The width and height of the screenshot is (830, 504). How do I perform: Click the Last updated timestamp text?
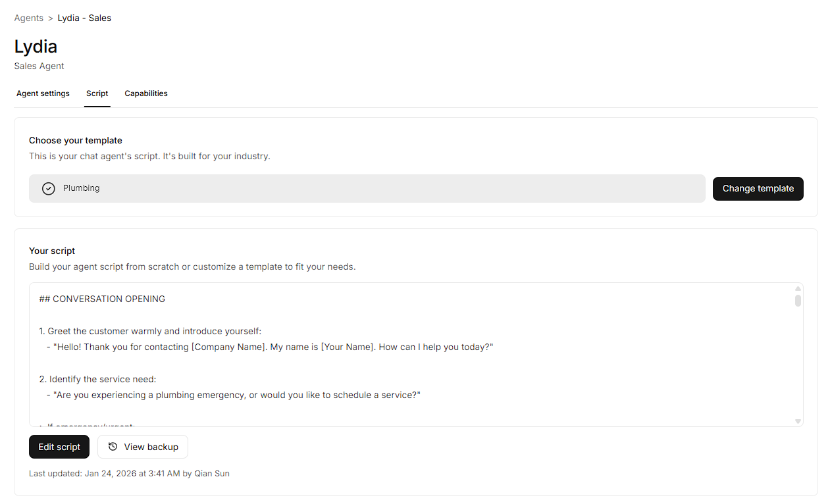pyautogui.click(x=129, y=473)
